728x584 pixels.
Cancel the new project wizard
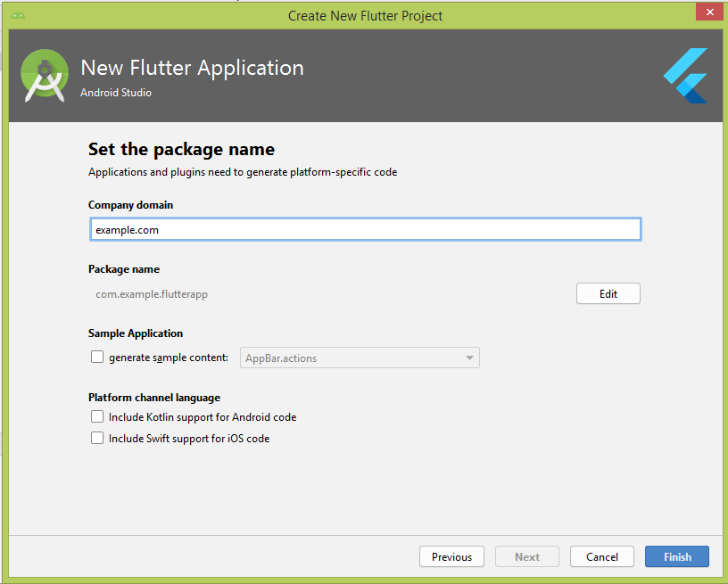click(602, 556)
